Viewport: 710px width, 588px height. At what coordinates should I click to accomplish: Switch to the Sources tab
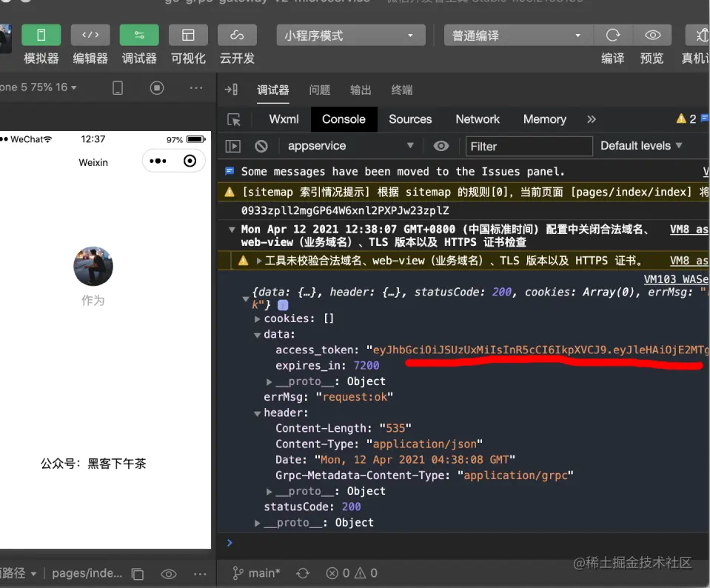point(410,119)
